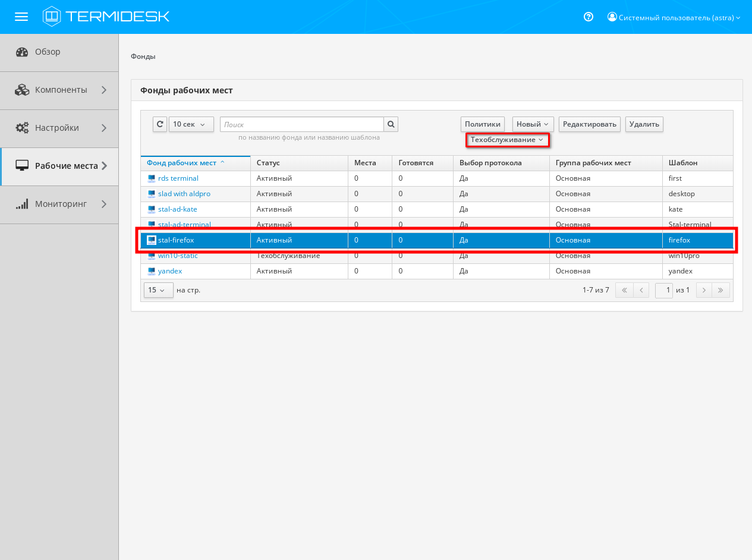The image size is (752, 560).
Task: Go to next page arrow
Action: click(x=704, y=290)
